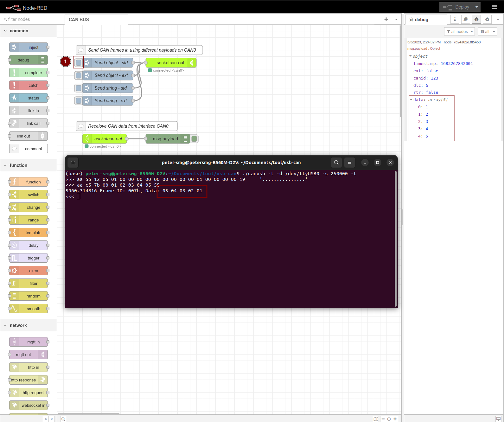Viewport: 504px width, 422px height.
Task: Open node 7b24a62e.8f5458 link in debug
Action: 462,42
